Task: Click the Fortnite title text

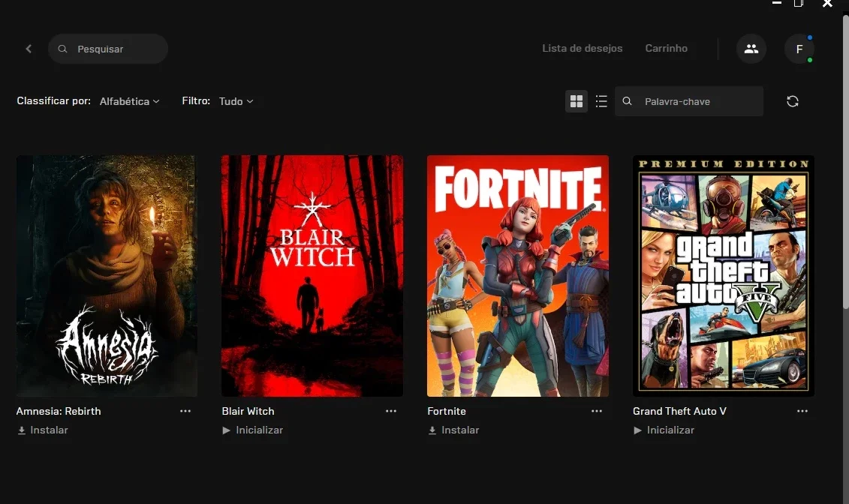Action: tap(447, 411)
